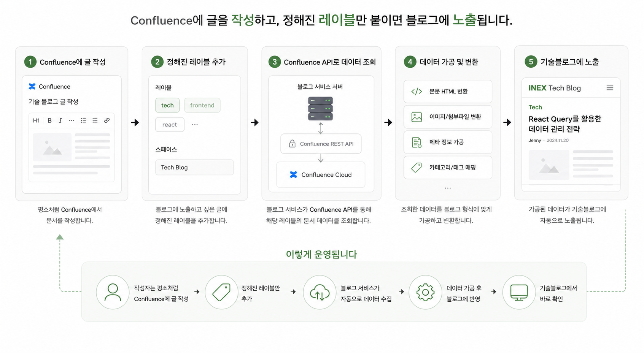The width and height of the screenshot is (644, 353).
Task: Click the Confluence Cloud box
Action: coord(321,175)
